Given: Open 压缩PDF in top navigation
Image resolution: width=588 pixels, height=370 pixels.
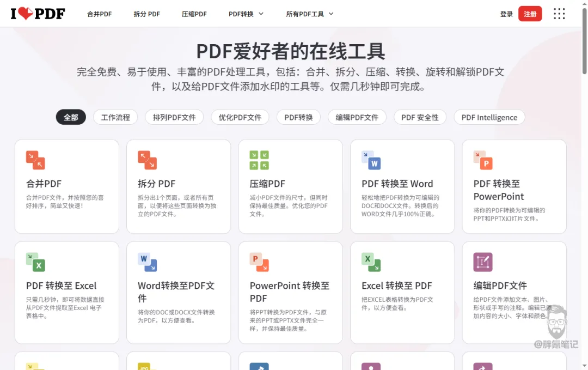Looking at the screenshot, I should 194,14.
